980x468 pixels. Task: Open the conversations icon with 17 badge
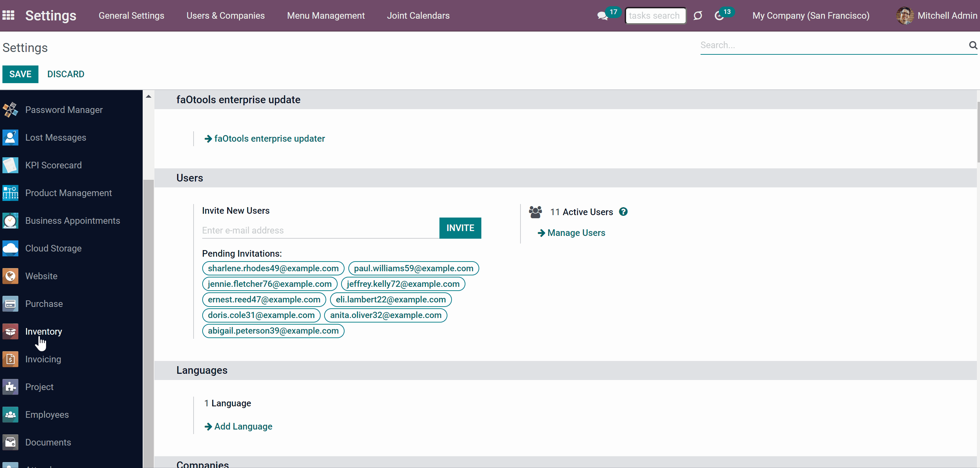[x=602, y=16]
